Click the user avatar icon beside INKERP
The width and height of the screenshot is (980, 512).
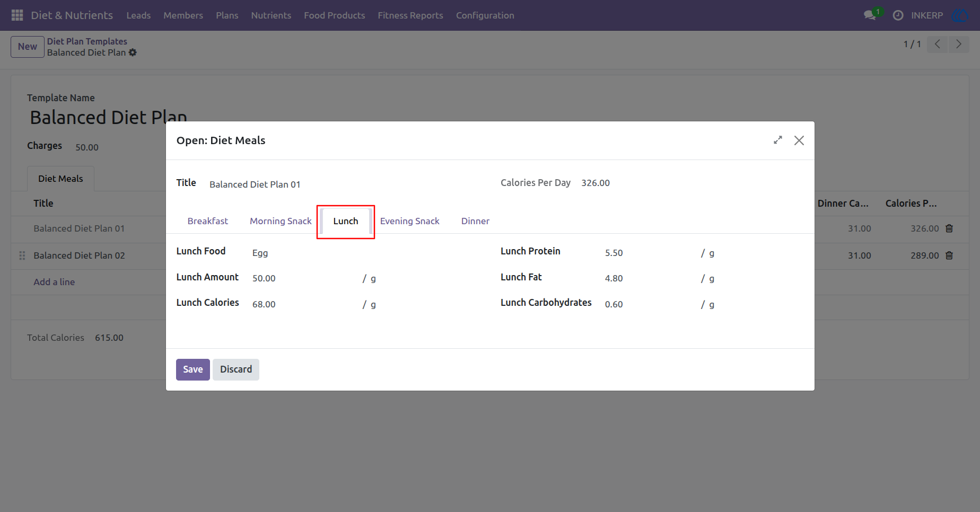point(960,15)
